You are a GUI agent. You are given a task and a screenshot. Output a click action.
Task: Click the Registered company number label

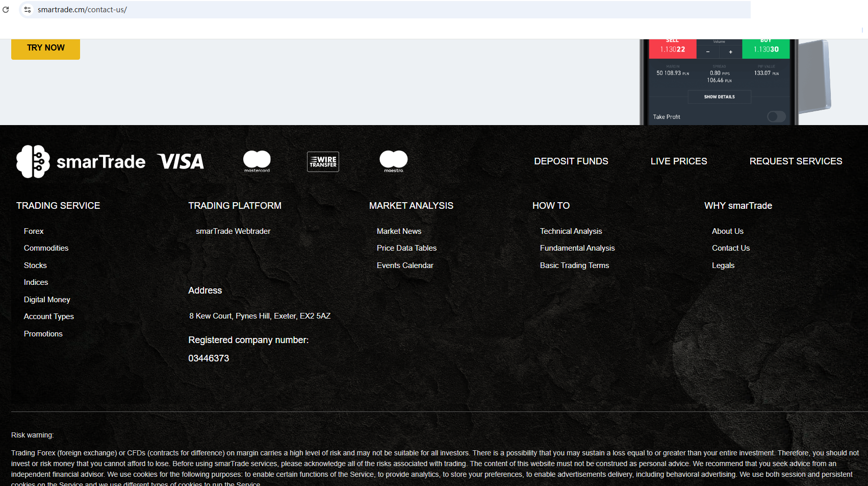click(248, 340)
